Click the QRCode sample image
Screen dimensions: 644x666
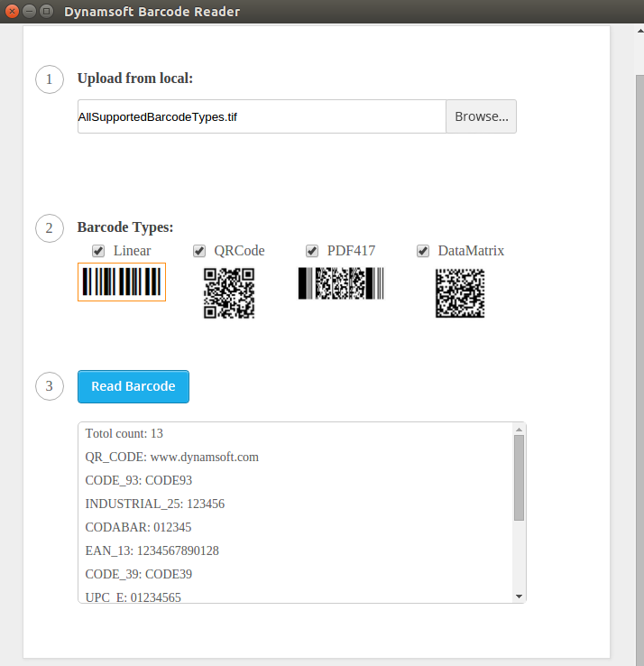coord(229,293)
